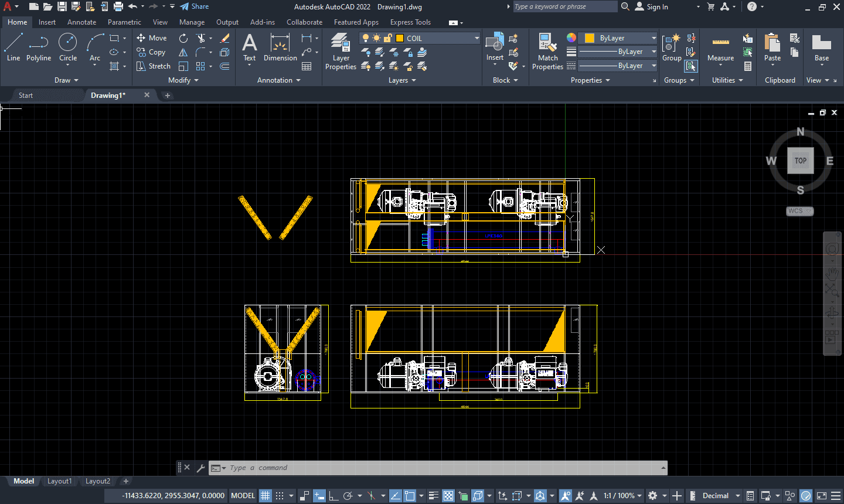Select the Match Properties tool
The image size is (844, 504).
click(x=547, y=52)
